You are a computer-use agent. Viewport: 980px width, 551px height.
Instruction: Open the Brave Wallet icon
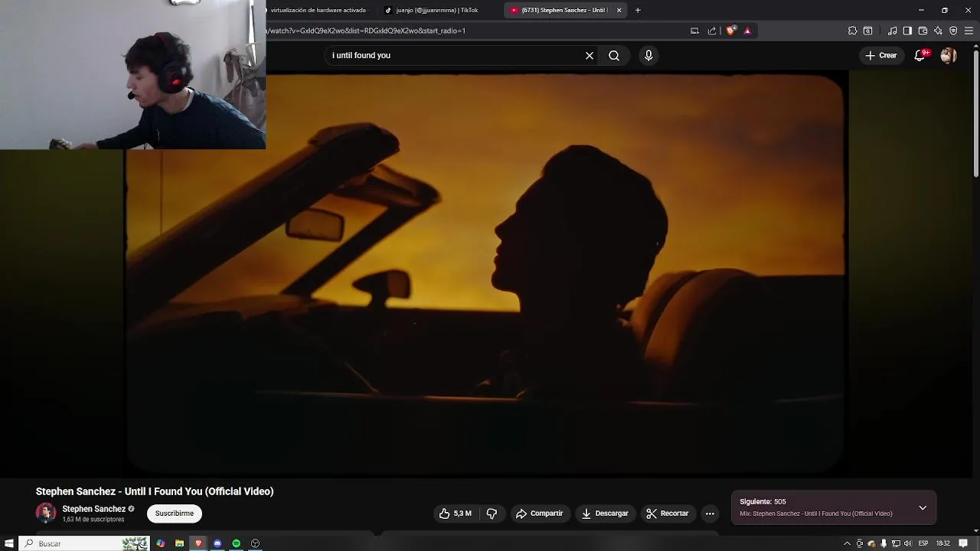(923, 31)
